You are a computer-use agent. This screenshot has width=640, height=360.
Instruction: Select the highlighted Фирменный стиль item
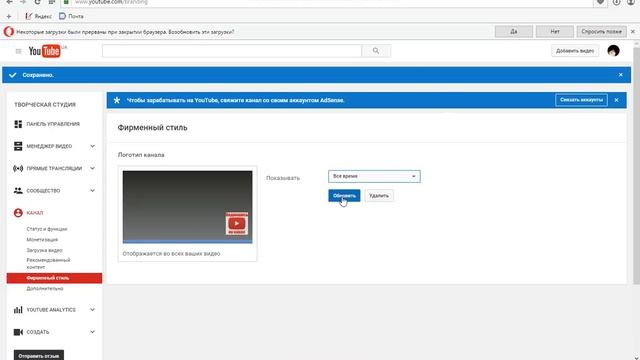click(54, 278)
